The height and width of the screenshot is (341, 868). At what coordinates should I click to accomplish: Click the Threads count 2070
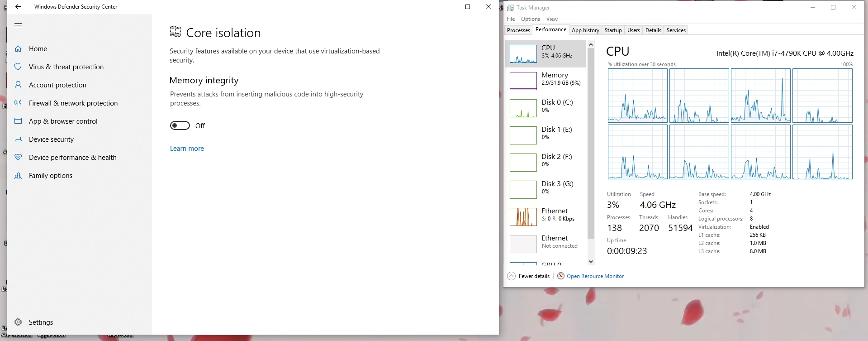pos(649,228)
